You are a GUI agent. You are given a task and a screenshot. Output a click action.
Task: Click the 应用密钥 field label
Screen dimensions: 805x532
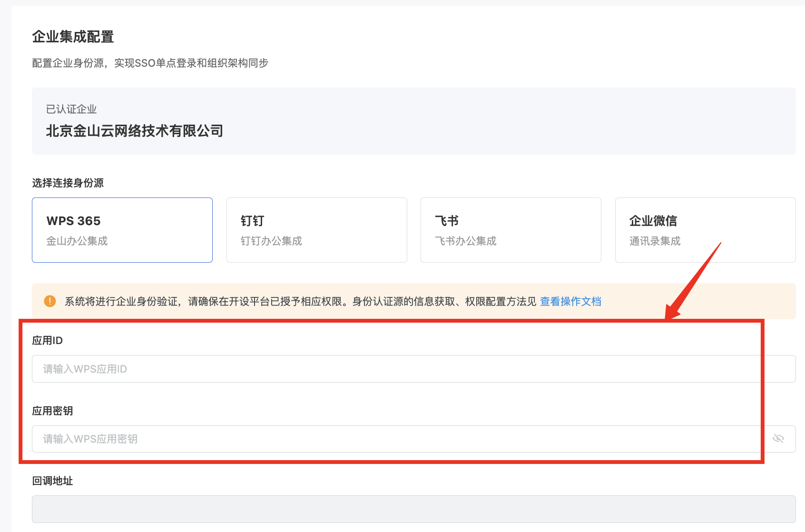click(52, 411)
